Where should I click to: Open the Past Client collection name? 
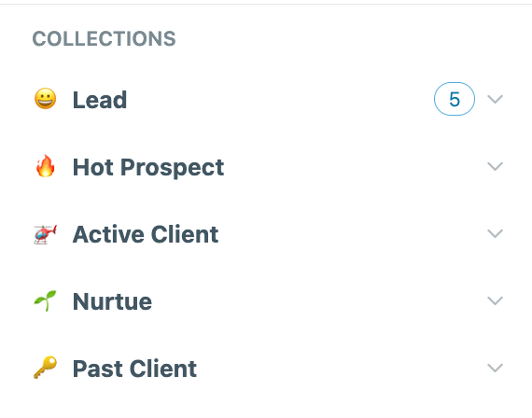134,369
